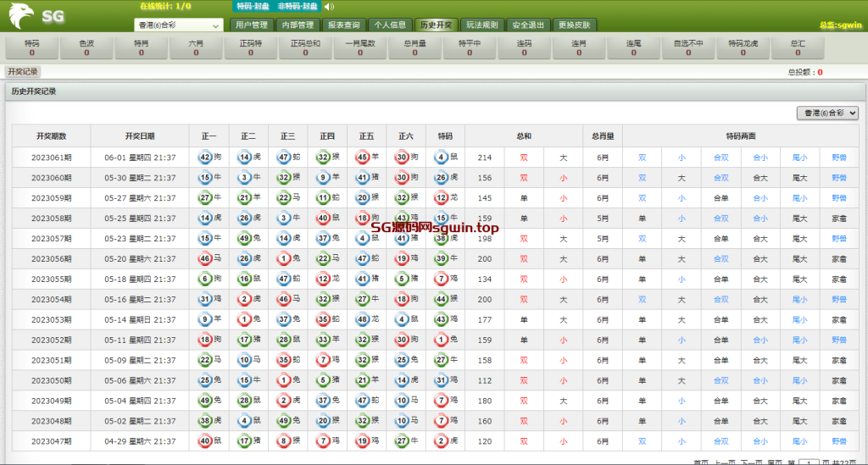Open the 玩法规则 tab
This screenshot has width=868, height=465.
pos(482,25)
